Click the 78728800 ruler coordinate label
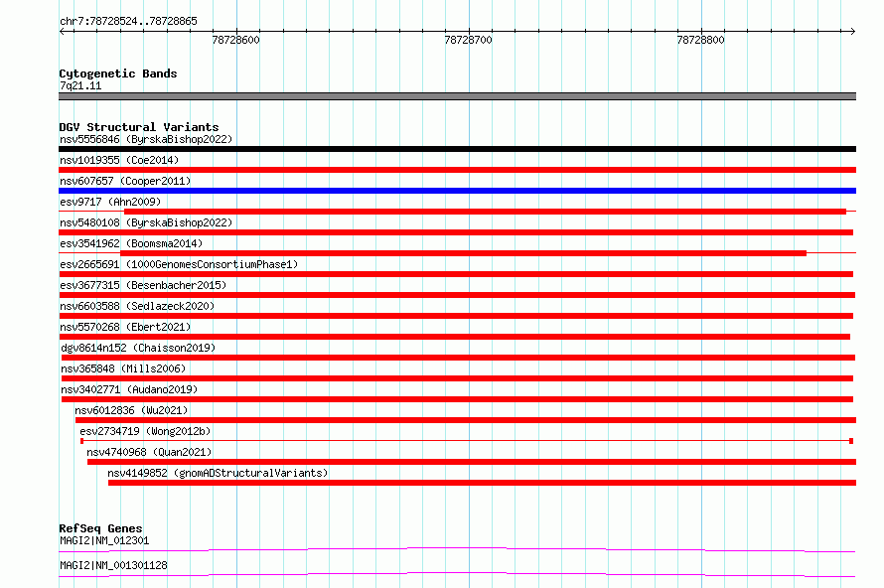 700,40
